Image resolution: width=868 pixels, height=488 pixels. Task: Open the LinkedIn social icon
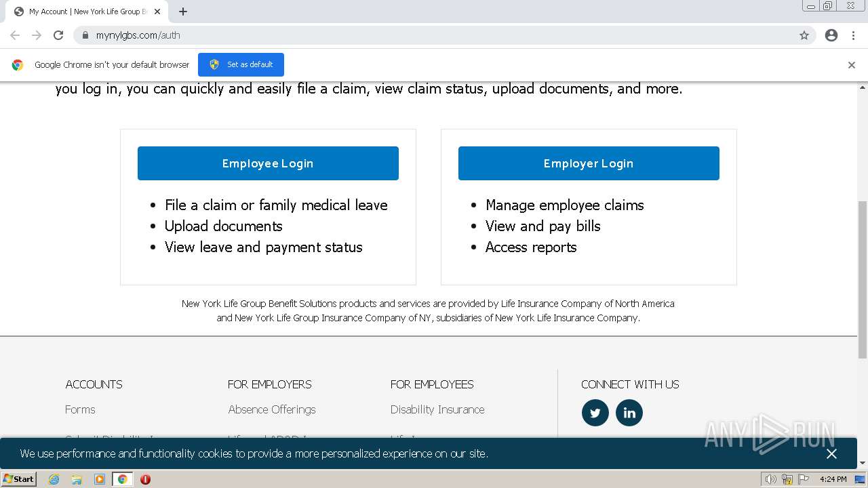629,413
